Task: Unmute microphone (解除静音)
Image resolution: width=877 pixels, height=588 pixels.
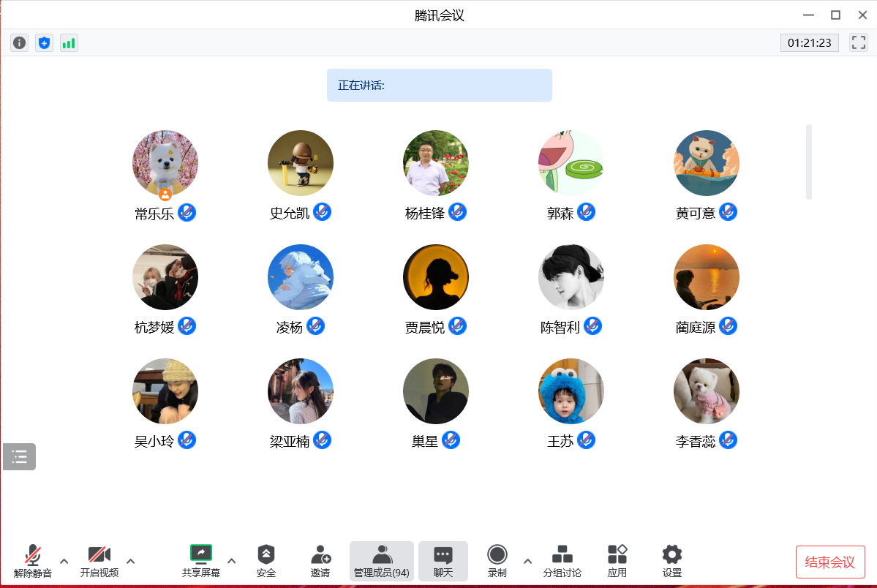Action: [x=33, y=561]
